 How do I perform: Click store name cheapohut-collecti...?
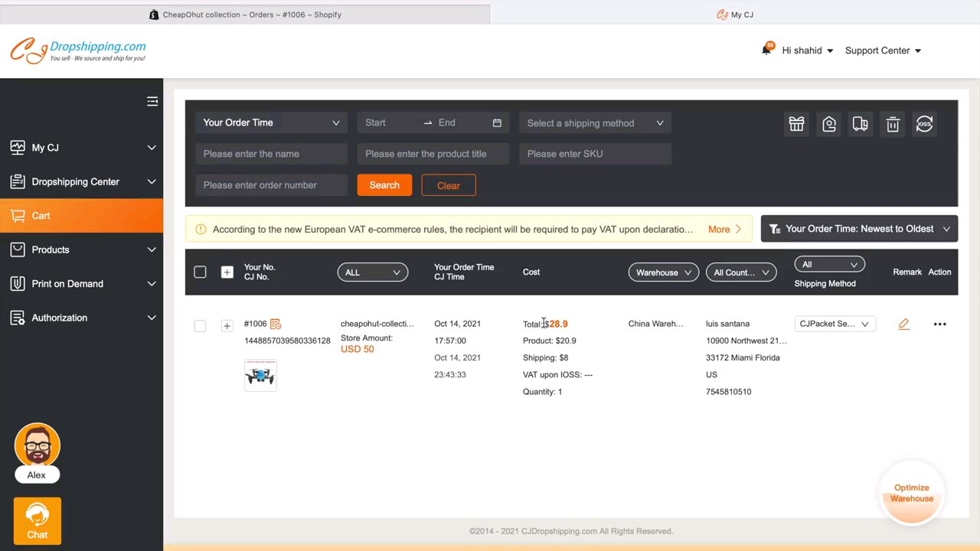click(x=377, y=324)
